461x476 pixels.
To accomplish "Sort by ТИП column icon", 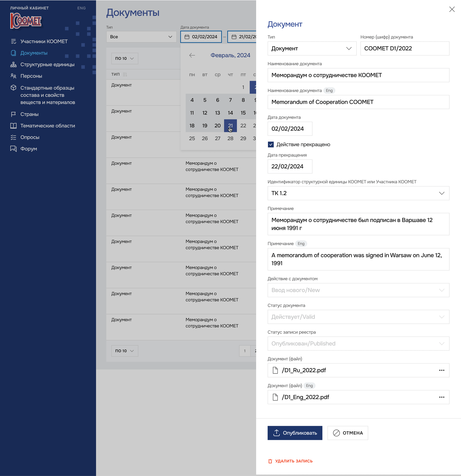I will tap(125, 74).
